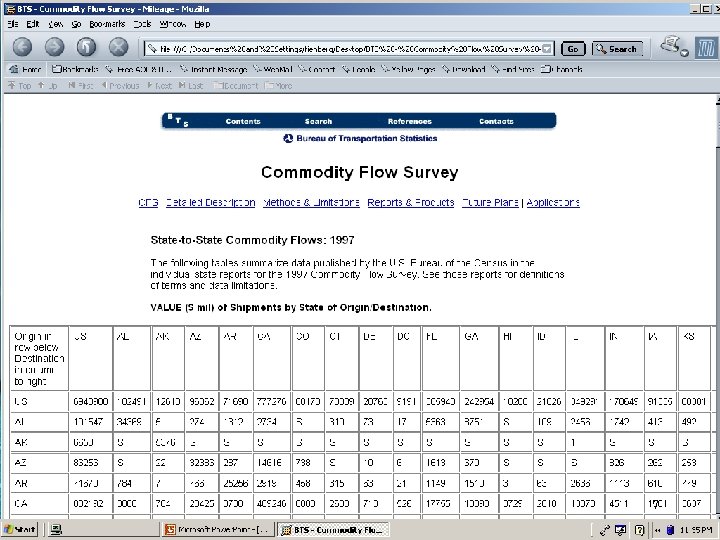The image size is (720, 540).
Task: Open the Applications link
Action: (x=553, y=202)
